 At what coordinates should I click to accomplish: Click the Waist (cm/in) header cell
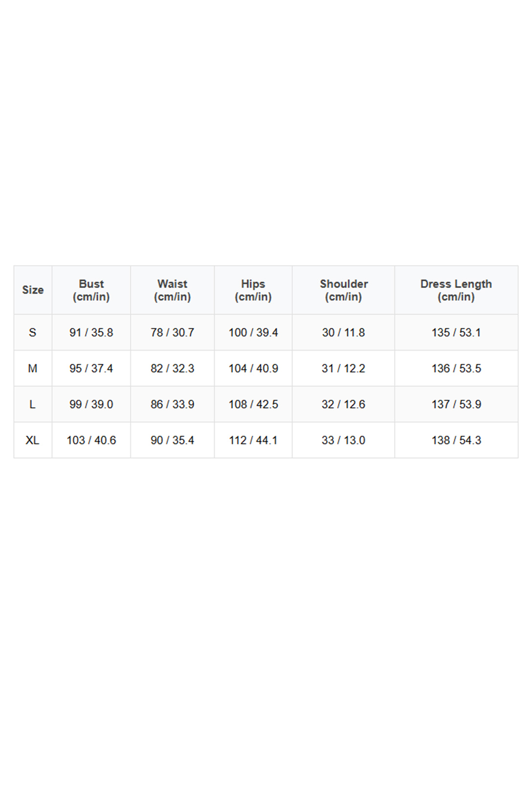click(x=172, y=290)
